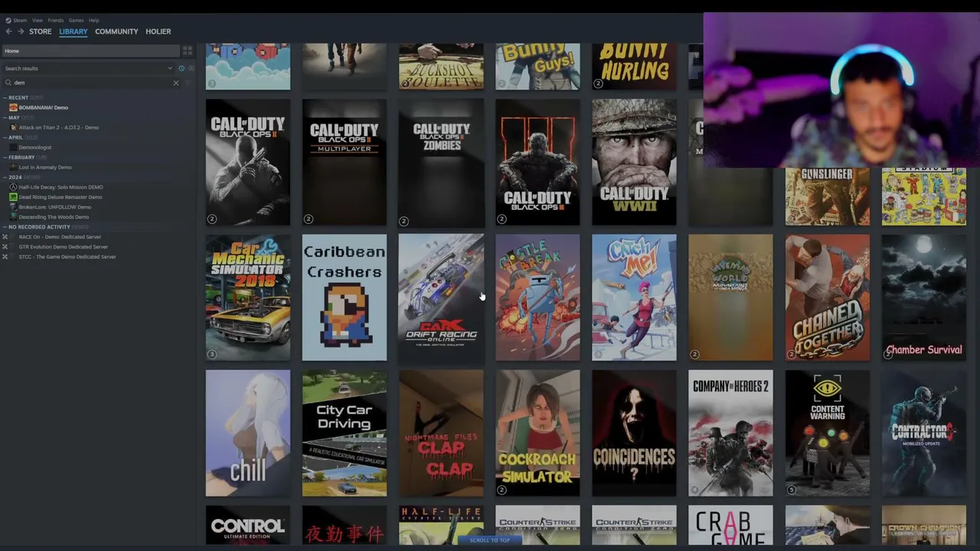Open the Help menu

tap(93, 21)
